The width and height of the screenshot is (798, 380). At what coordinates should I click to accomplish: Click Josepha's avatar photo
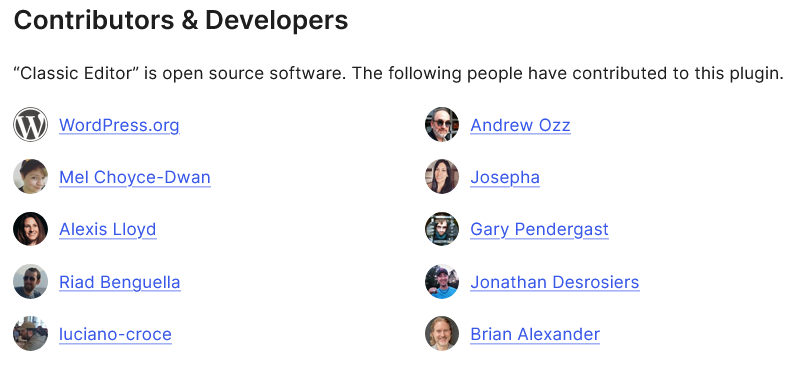442,177
